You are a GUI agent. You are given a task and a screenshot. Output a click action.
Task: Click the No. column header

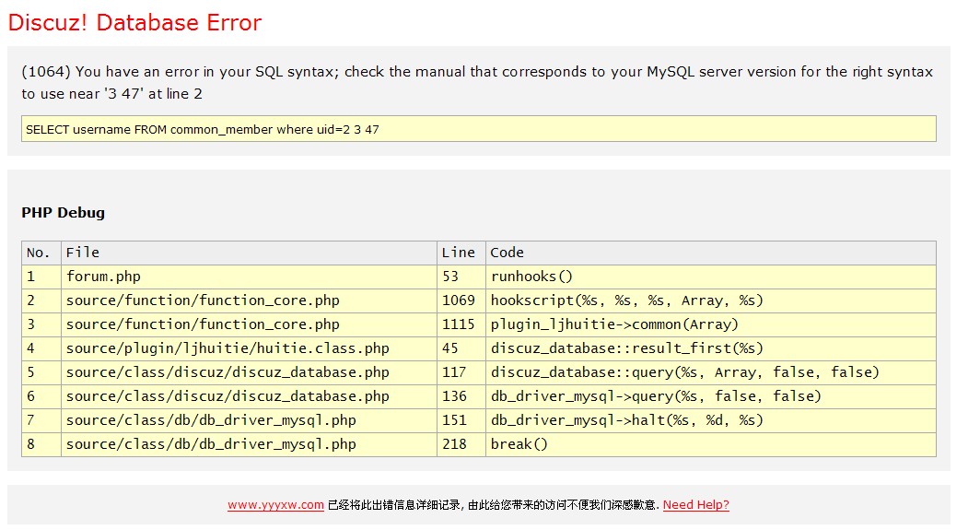[x=41, y=253]
